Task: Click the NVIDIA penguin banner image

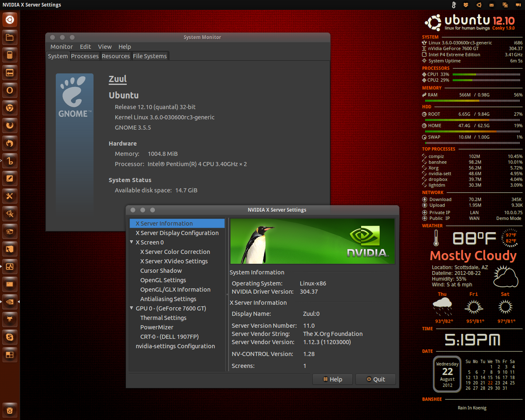Action: coord(312,241)
